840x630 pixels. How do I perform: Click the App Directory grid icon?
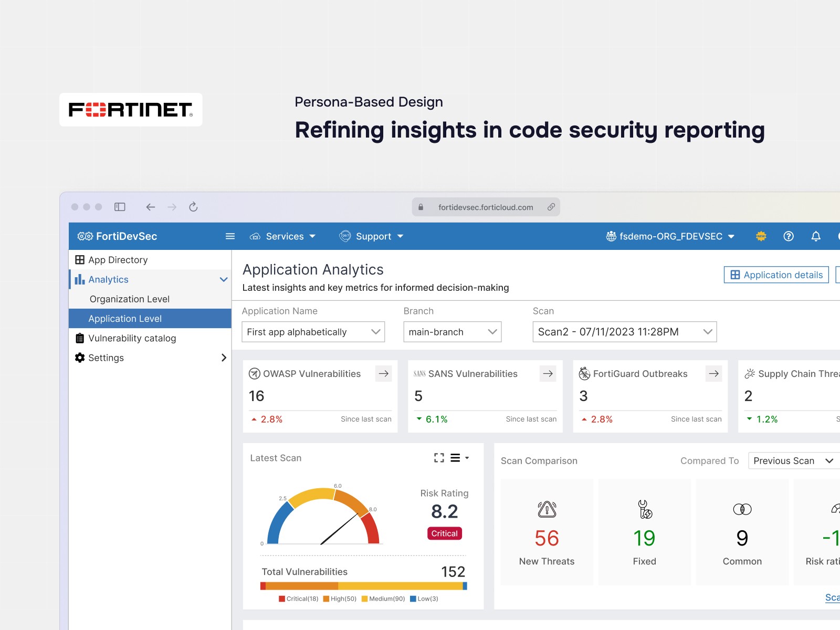[x=80, y=260]
